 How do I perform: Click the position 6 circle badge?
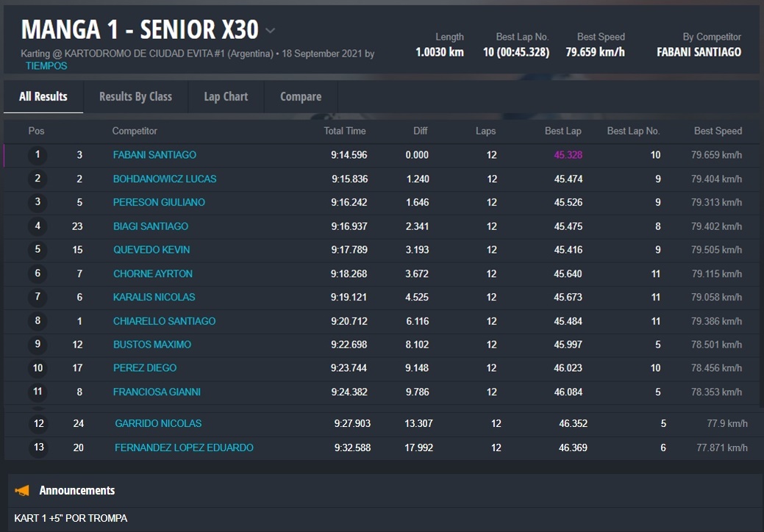pos(38,273)
